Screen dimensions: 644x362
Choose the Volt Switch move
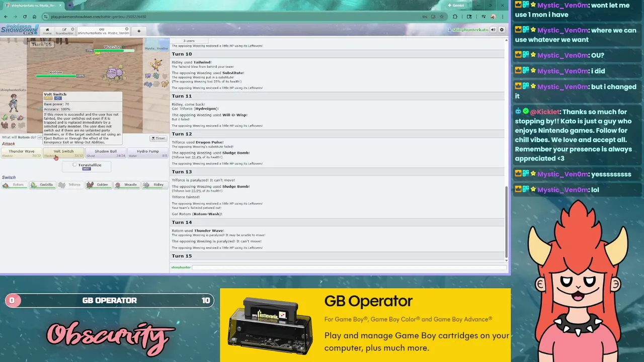[x=64, y=153]
